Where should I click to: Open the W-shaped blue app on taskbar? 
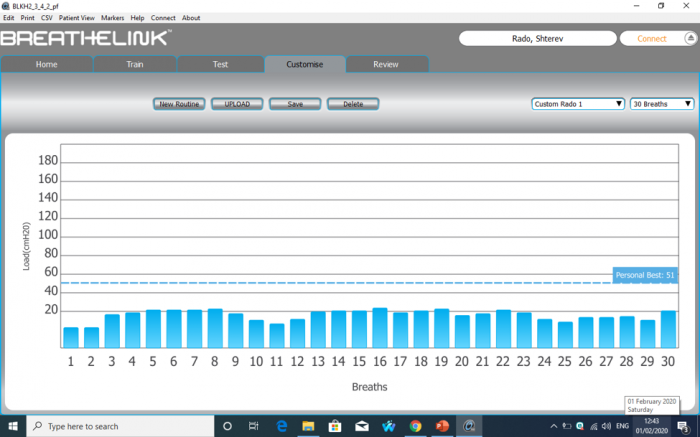(x=388, y=426)
